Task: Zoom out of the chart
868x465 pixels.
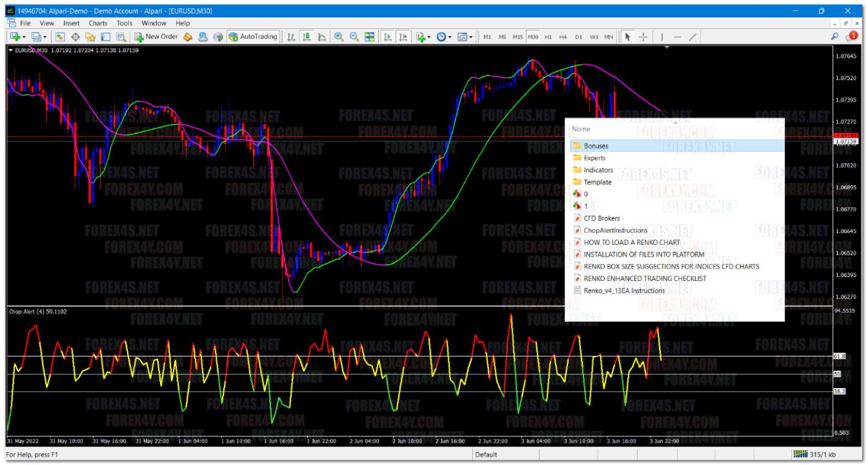Action: click(x=354, y=37)
